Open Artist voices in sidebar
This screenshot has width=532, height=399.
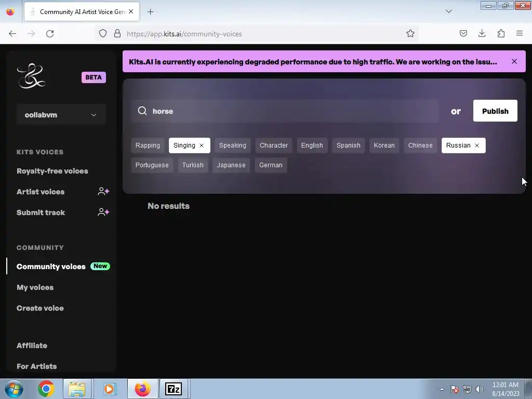[41, 192]
